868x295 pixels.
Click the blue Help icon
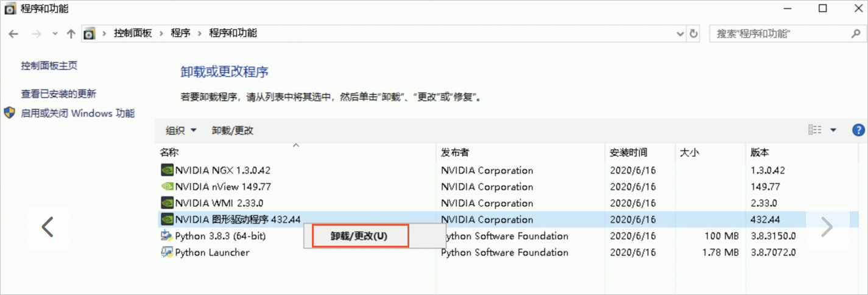pyautogui.click(x=859, y=130)
